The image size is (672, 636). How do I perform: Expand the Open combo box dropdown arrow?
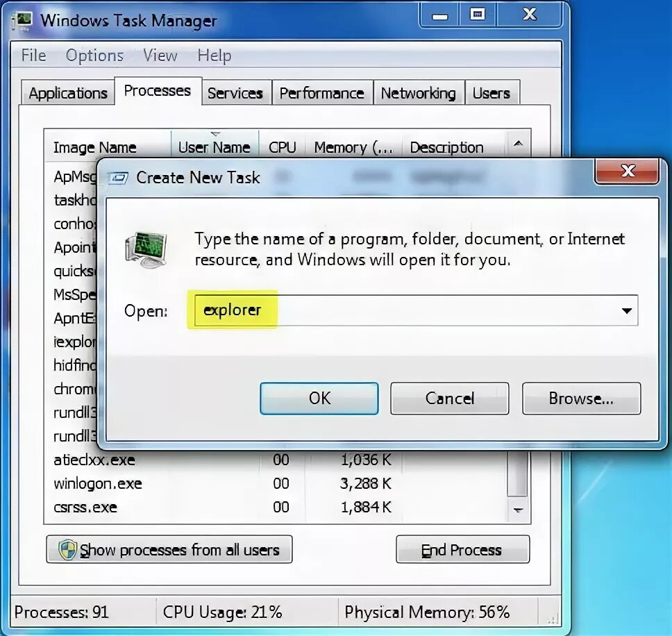(x=627, y=311)
